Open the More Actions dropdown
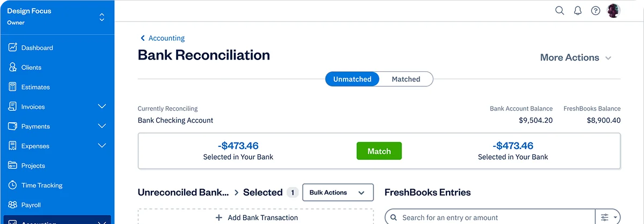The height and width of the screenshot is (224, 644). tap(575, 58)
